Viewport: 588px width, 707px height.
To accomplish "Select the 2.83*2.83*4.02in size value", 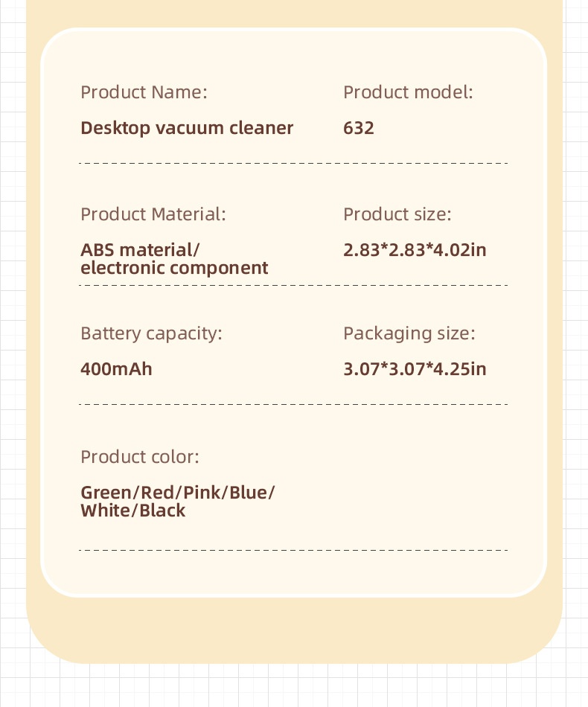I will [x=415, y=250].
